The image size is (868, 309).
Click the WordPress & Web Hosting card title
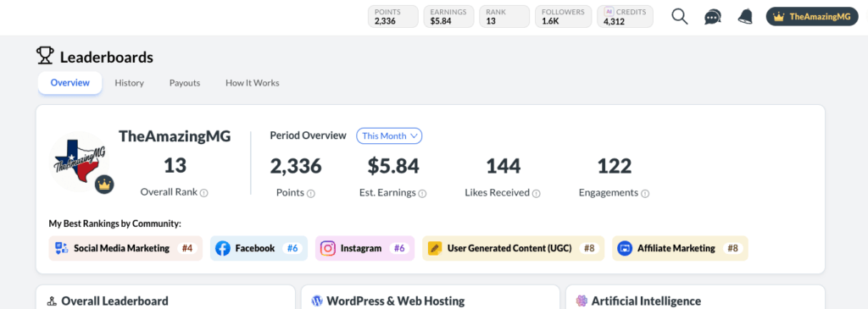pyautogui.click(x=395, y=301)
